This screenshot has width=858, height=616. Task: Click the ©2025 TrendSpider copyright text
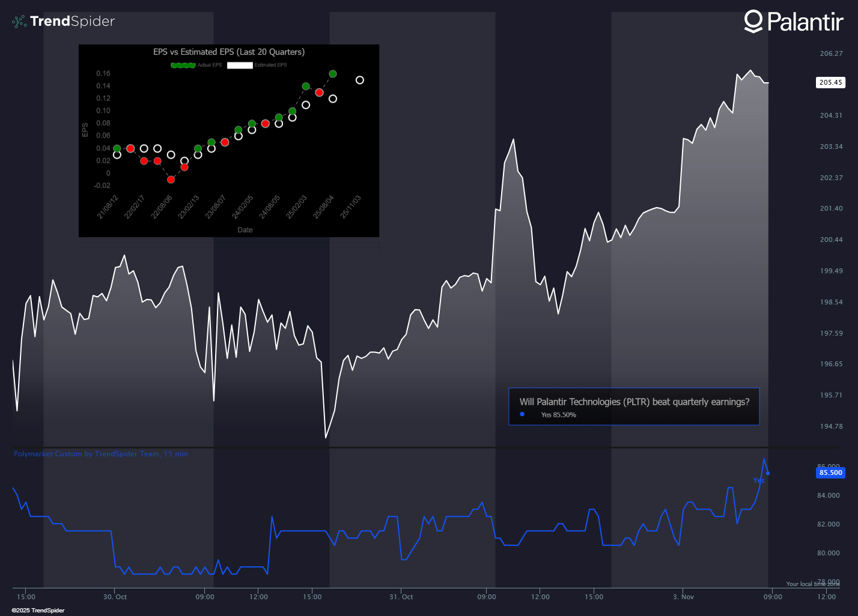38,610
